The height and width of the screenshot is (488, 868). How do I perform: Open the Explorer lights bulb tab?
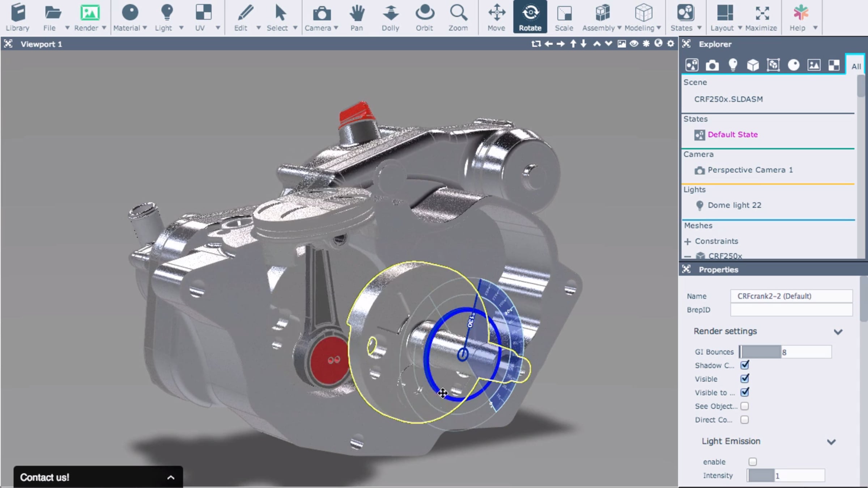(x=733, y=65)
